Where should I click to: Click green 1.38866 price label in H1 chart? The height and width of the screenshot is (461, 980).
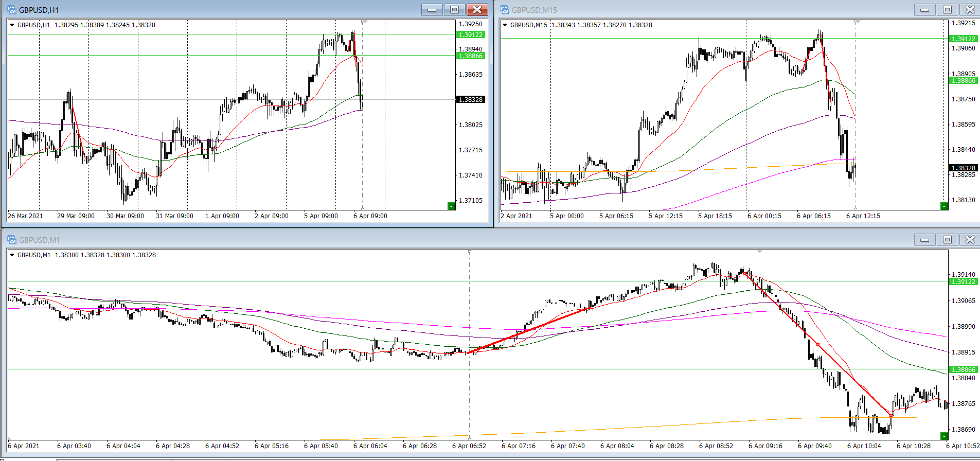tap(471, 56)
